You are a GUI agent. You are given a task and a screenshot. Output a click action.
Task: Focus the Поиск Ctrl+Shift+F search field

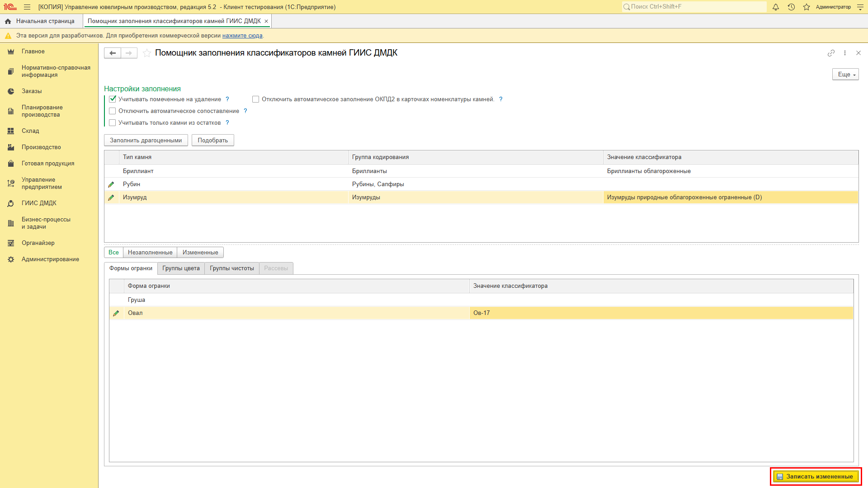click(694, 7)
